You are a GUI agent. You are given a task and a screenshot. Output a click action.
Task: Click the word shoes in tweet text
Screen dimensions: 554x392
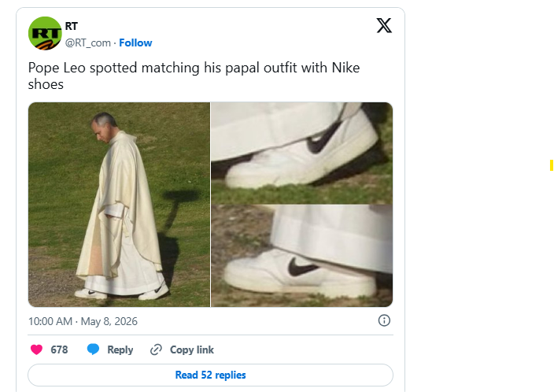click(46, 85)
